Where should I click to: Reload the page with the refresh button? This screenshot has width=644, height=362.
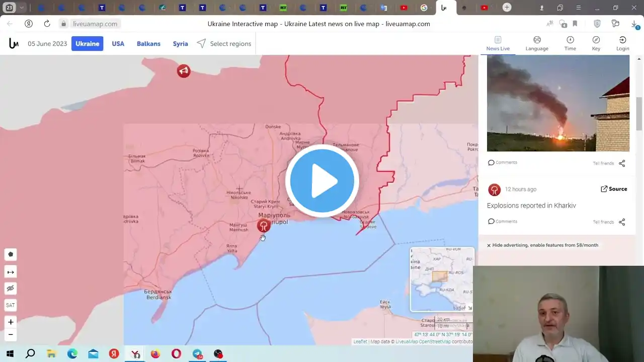(x=47, y=24)
